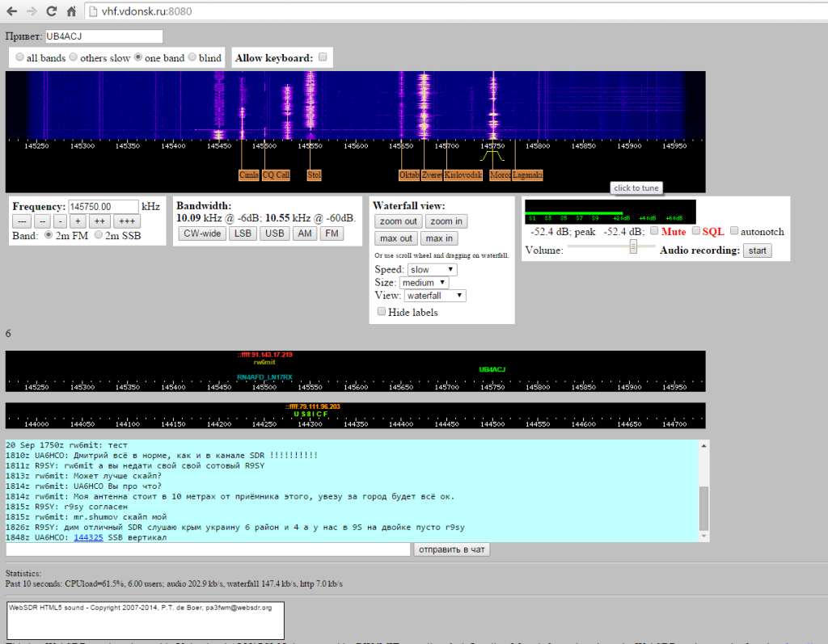828x644 pixels.
Task: Click the Volume slider handle
Action: tap(633, 246)
